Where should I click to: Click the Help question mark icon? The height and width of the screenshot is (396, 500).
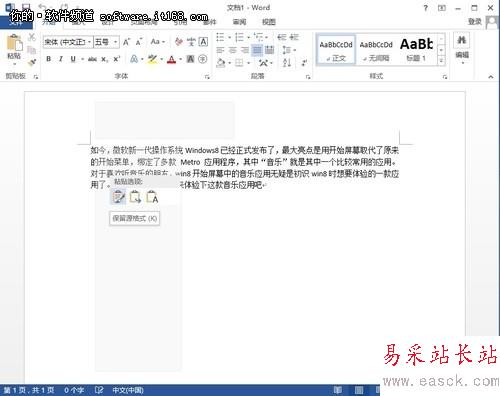pos(426,8)
